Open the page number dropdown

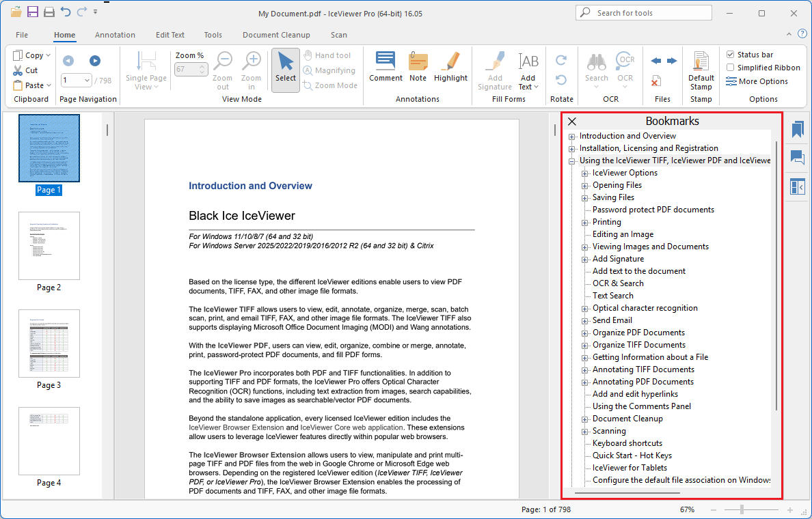click(87, 80)
